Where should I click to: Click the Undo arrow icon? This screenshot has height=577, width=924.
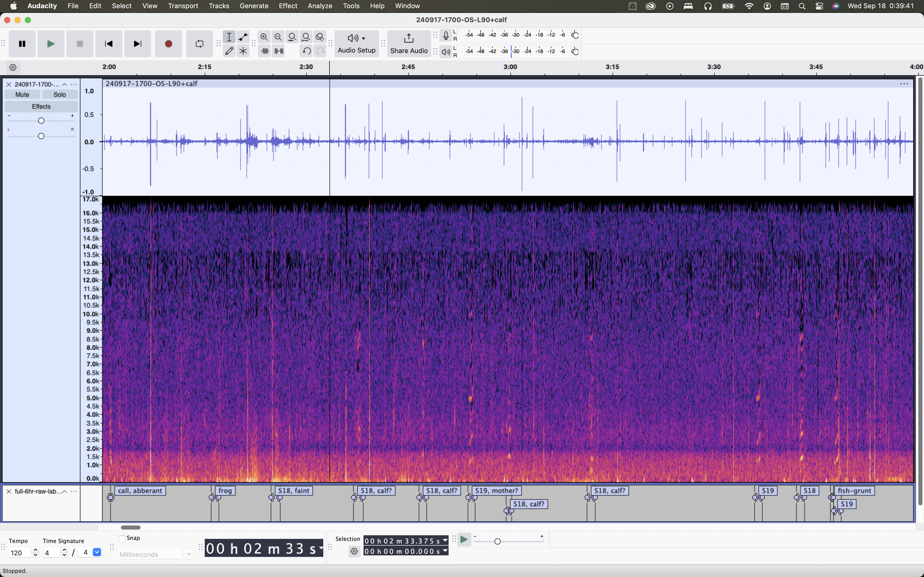[x=306, y=51]
